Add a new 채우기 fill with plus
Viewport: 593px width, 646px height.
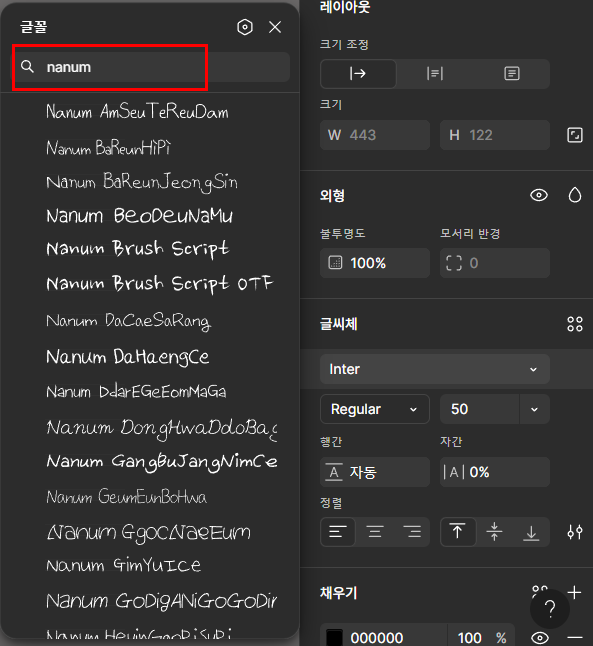pos(574,592)
